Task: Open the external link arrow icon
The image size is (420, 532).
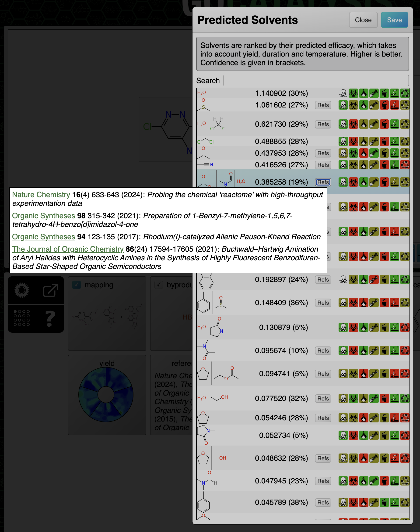Action: [50, 290]
